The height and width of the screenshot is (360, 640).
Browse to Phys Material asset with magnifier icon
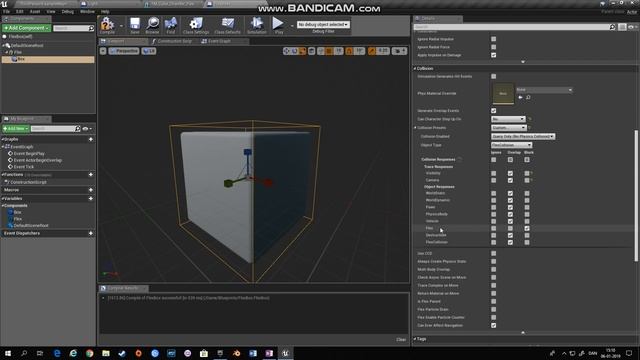click(x=528, y=98)
